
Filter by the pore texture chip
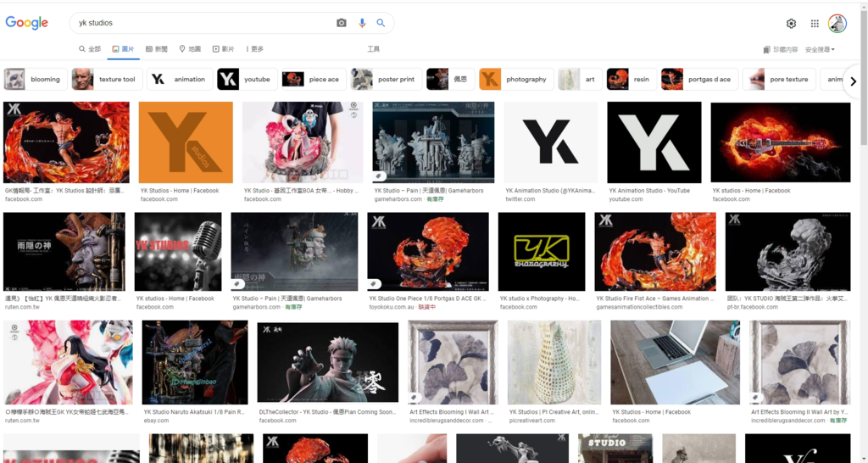[x=779, y=79]
